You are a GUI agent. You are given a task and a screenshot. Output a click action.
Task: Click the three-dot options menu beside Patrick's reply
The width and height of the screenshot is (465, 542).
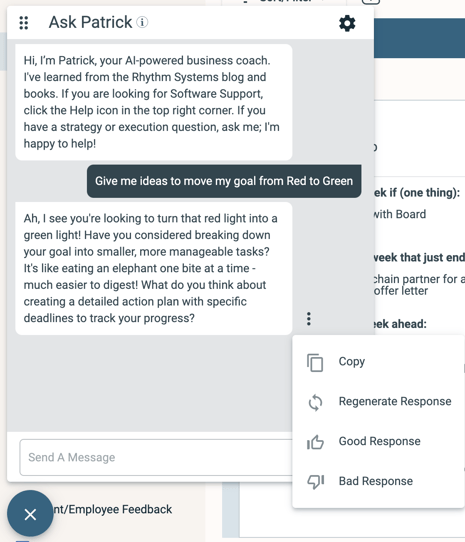309,318
